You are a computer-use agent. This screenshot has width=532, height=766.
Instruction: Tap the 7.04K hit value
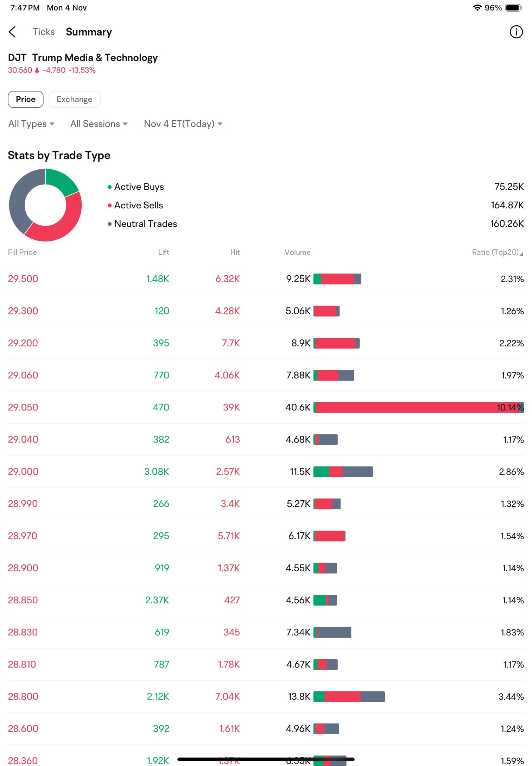[x=228, y=697]
